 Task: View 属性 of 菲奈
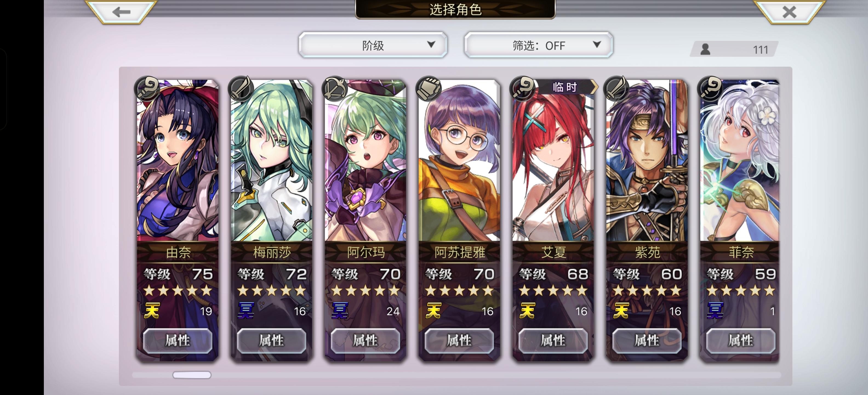coord(741,340)
